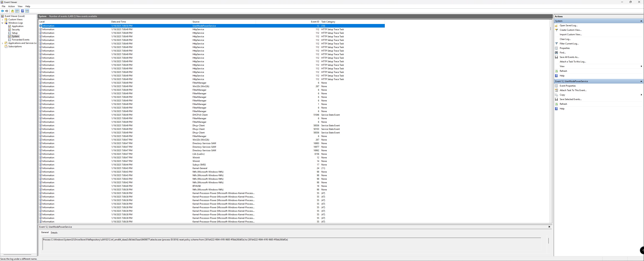Expand the Custom Views tree node
The image size is (644, 261).
point(2,19)
